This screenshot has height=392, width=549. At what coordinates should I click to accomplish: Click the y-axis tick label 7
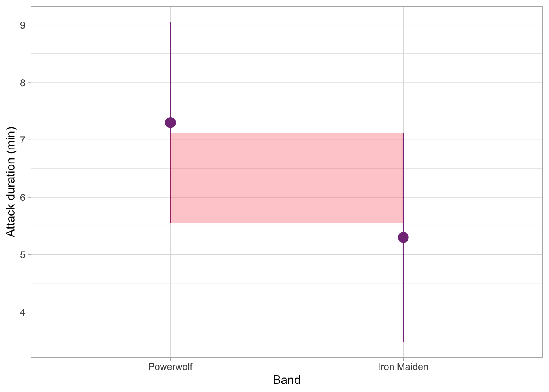[22, 140]
